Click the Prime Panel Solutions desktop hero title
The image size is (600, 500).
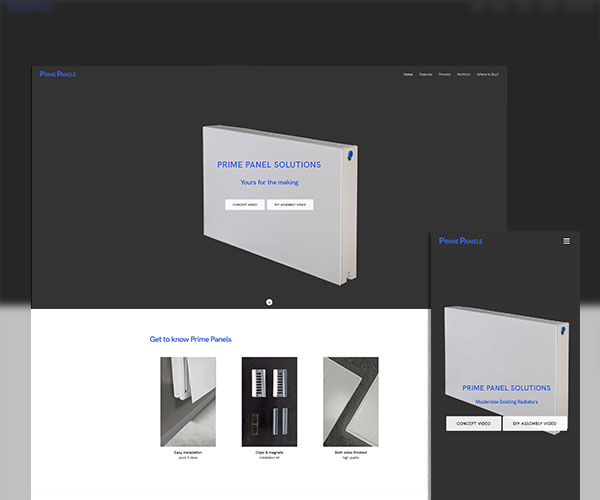(269, 165)
